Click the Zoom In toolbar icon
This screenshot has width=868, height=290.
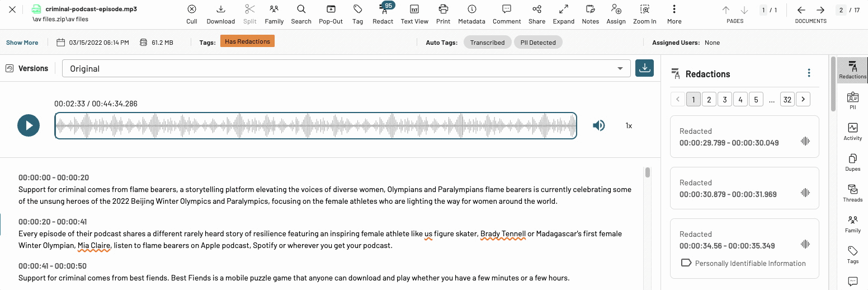(x=645, y=15)
